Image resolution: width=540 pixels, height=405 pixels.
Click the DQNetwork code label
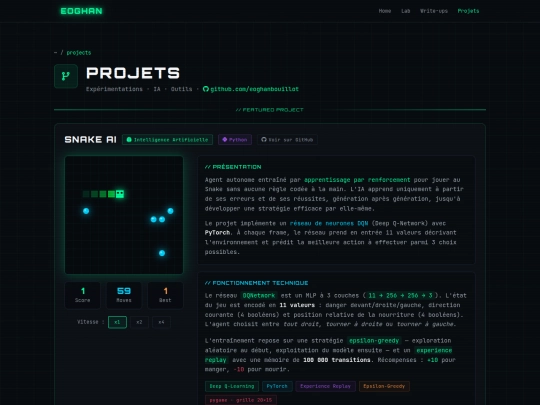coord(259,295)
